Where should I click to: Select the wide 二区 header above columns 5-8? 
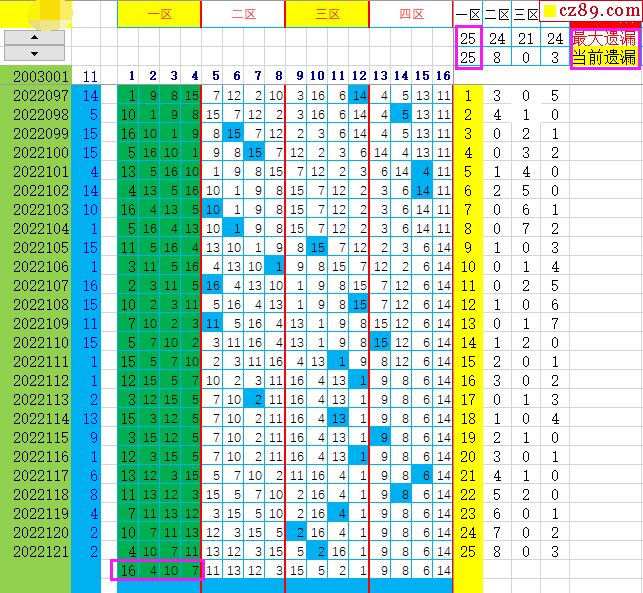(243, 14)
